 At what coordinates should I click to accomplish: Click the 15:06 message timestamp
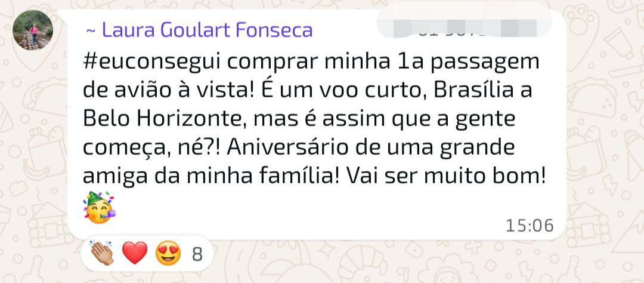click(530, 226)
